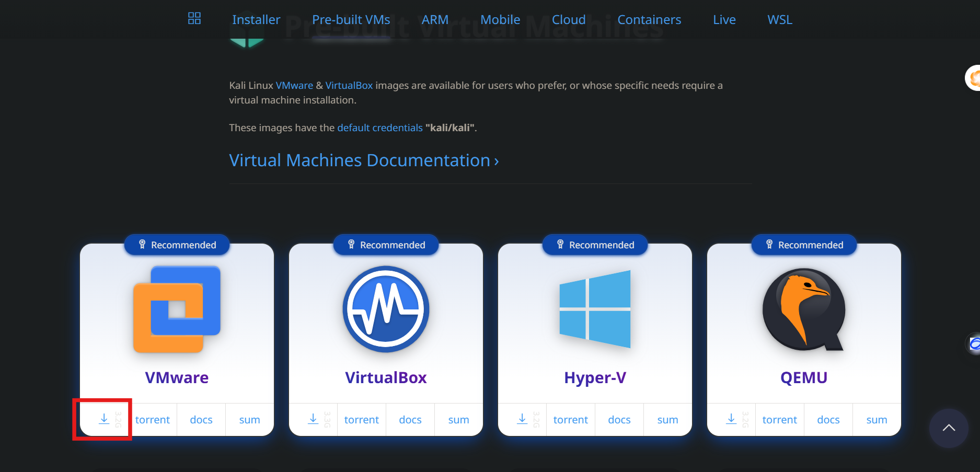The width and height of the screenshot is (980, 472).
Task: Download the Hyper-V image via arrow icon
Action: 522,419
